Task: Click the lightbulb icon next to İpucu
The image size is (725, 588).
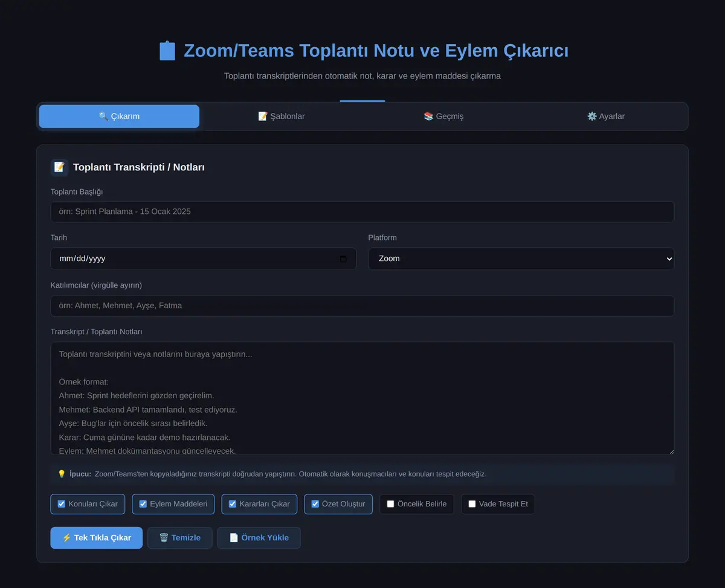Action: [x=62, y=474]
